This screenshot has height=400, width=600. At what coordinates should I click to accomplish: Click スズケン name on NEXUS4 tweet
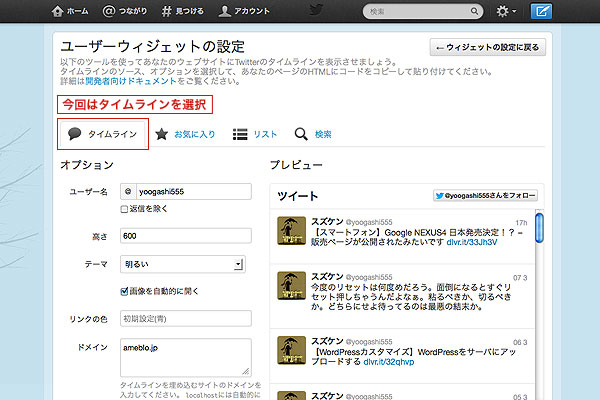327,222
